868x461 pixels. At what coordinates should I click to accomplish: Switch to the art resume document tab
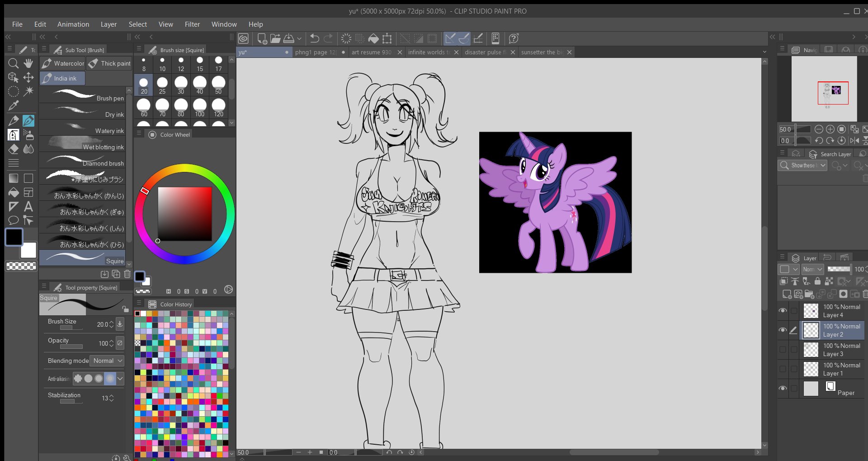(x=371, y=52)
